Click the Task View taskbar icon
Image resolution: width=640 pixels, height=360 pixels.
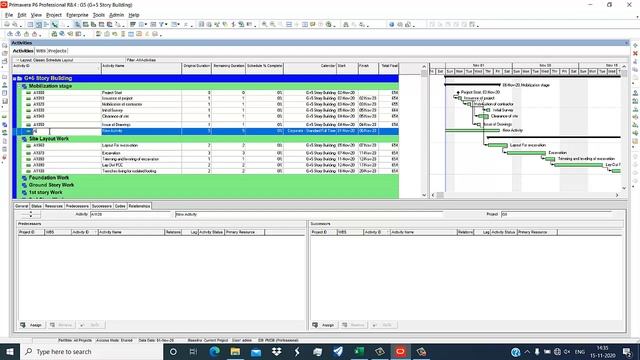(193, 351)
